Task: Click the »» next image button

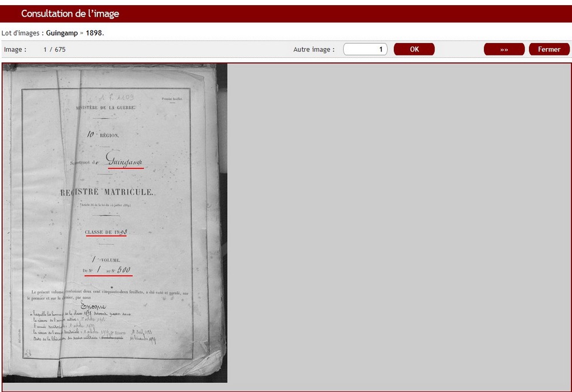Action: (x=504, y=49)
